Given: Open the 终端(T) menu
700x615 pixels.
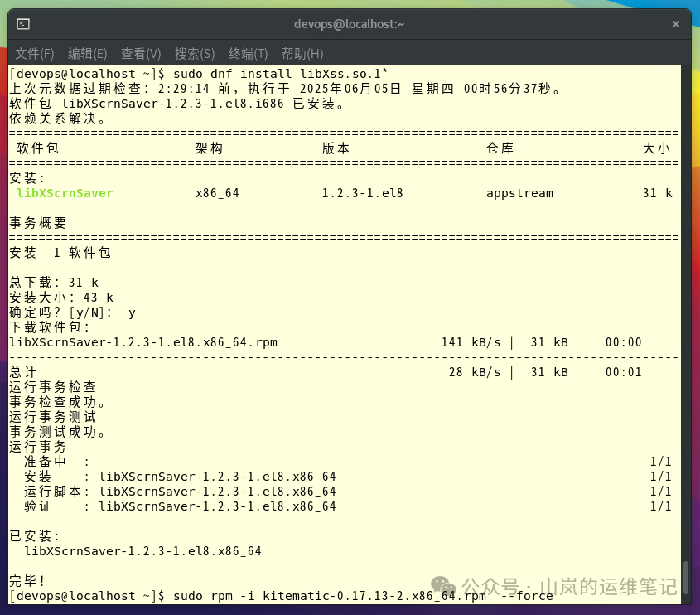Looking at the screenshot, I should [x=249, y=54].
